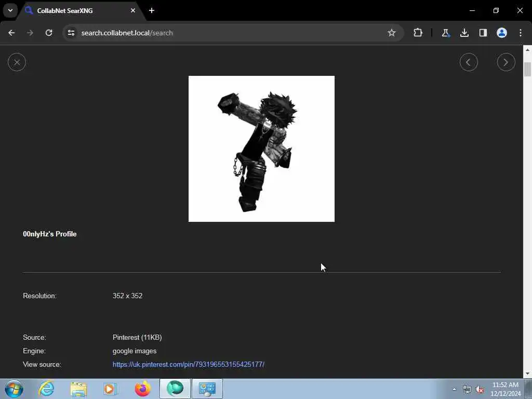Go to next image result

[x=506, y=62]
